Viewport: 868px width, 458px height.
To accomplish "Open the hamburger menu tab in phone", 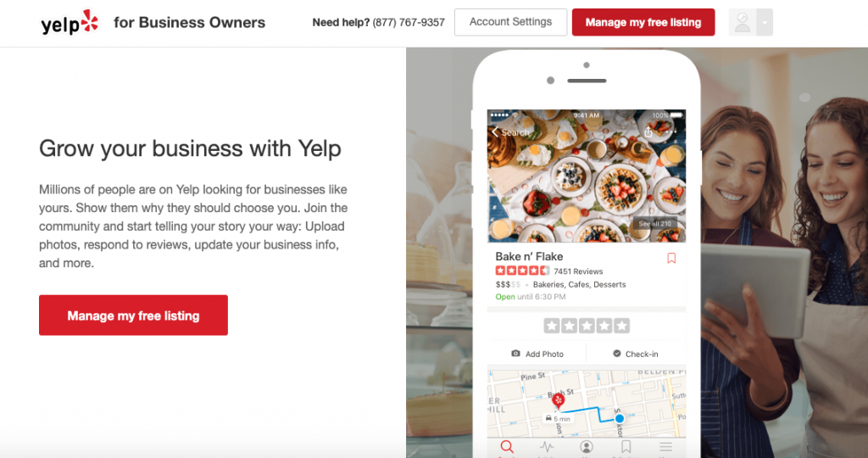I will [x=666, y=446].
